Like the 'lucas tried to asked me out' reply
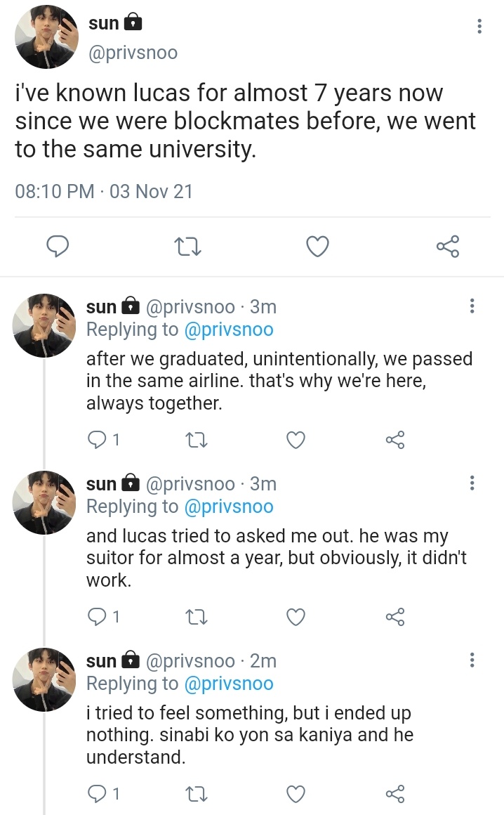 tap(296, 618)
